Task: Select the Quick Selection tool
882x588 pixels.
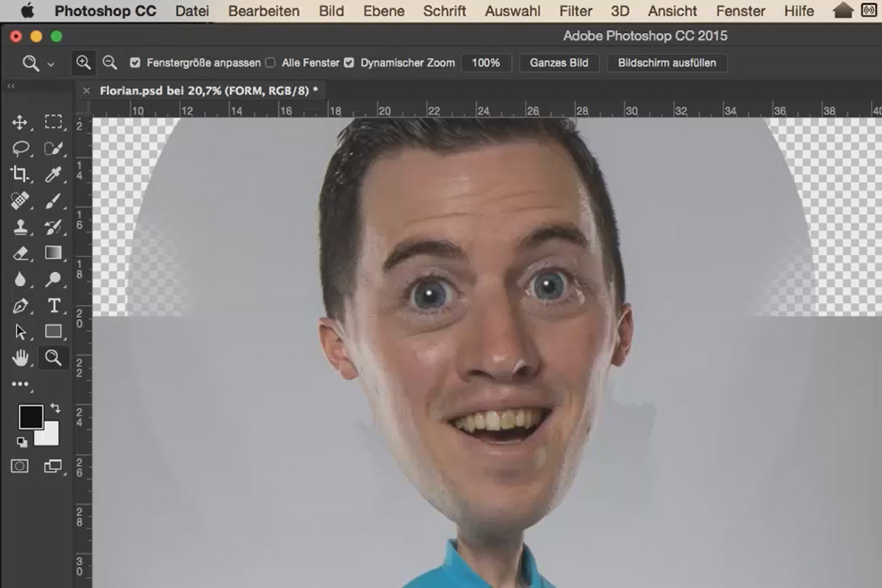Action: coord(53,148)
